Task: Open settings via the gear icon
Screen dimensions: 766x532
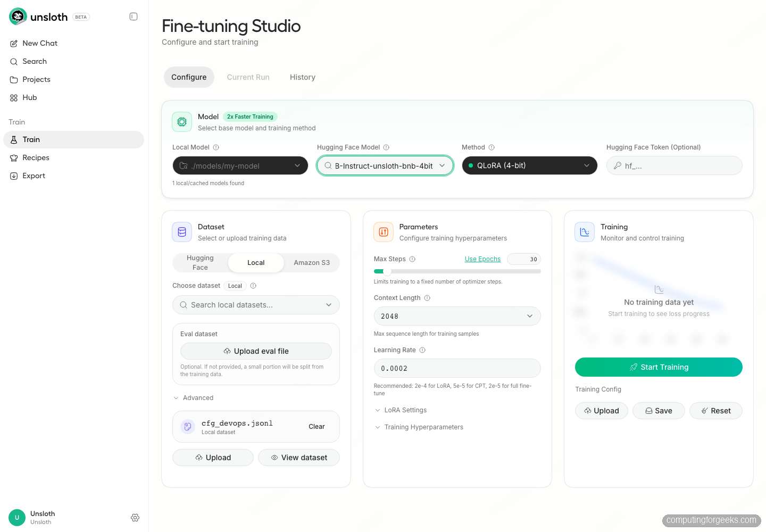Action: (x=135, y=518)
